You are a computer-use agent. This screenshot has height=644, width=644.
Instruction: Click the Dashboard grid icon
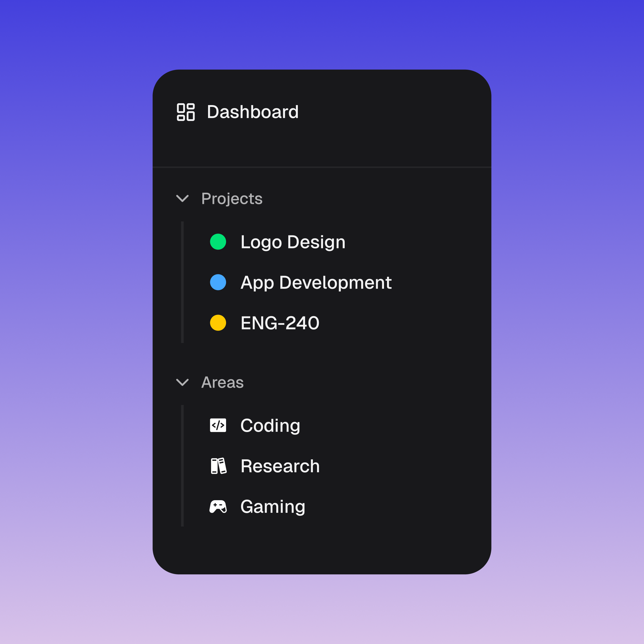pyautogui.click(x=186, y=112)
